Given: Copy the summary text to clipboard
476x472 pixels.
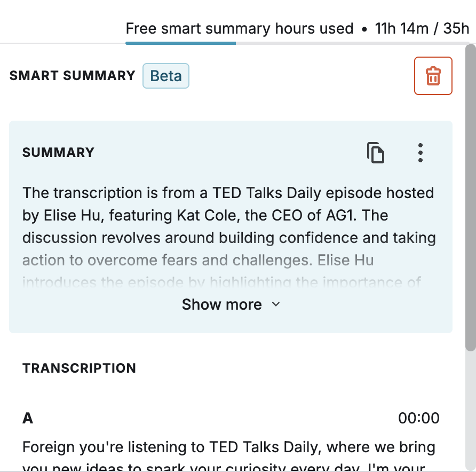Looking at the screenshot, I should (376, 153).
